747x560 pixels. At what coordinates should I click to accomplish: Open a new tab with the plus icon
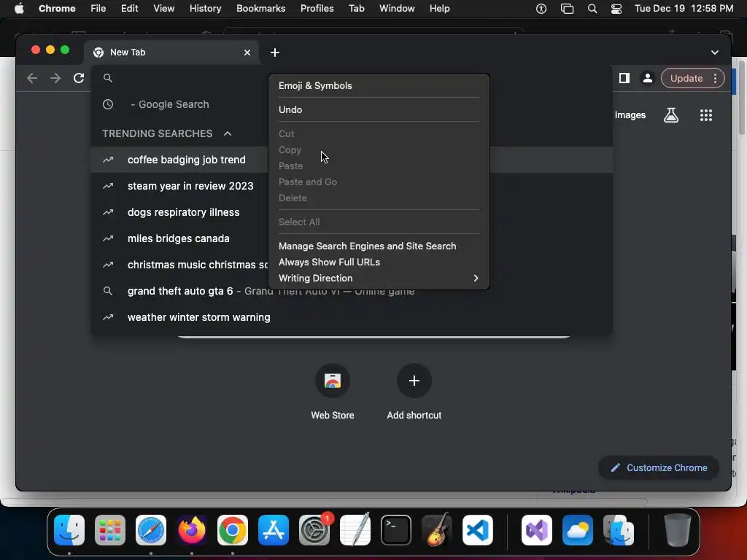coord(275,52)
